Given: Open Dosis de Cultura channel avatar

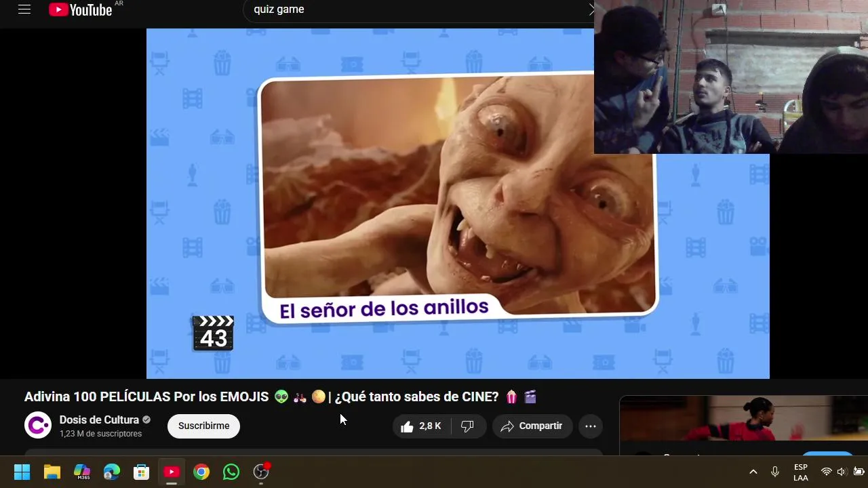Looking at the screenshot, I should coord(38,426).
